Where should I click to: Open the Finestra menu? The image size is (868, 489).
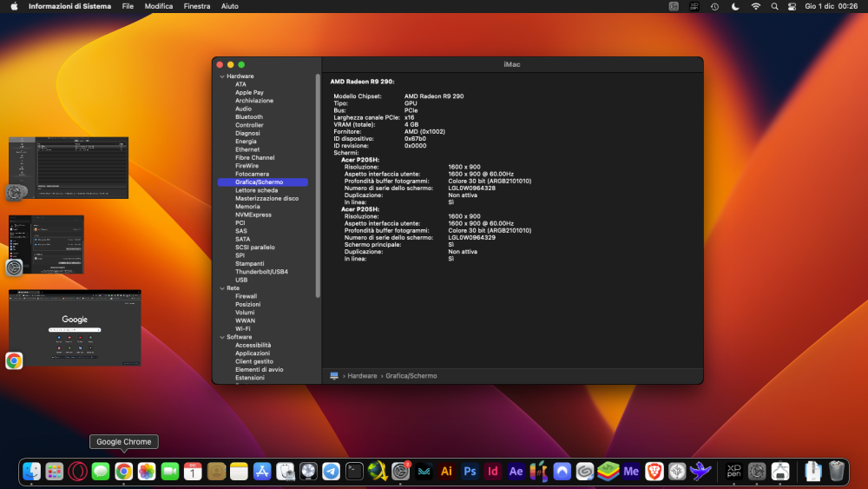197,7
